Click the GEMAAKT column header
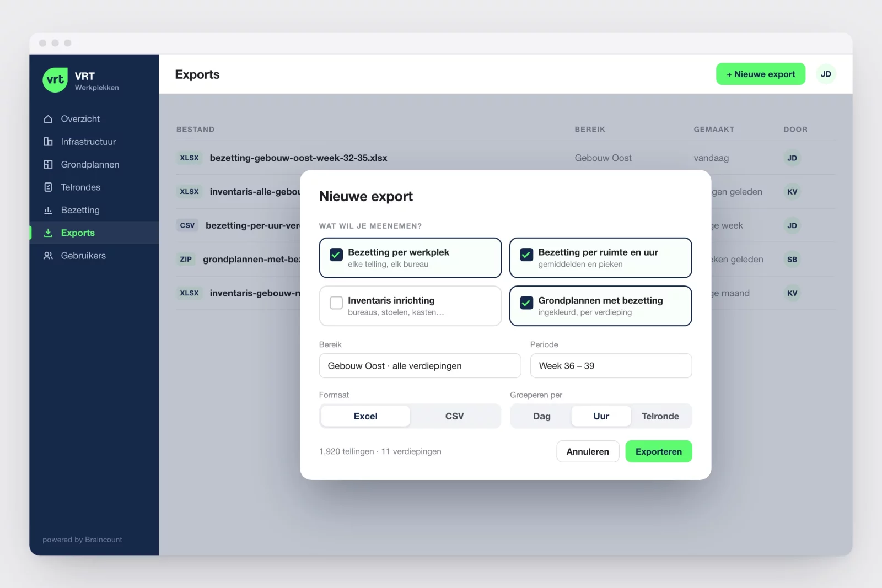882x588 pixels. click(x=714, y=130)
